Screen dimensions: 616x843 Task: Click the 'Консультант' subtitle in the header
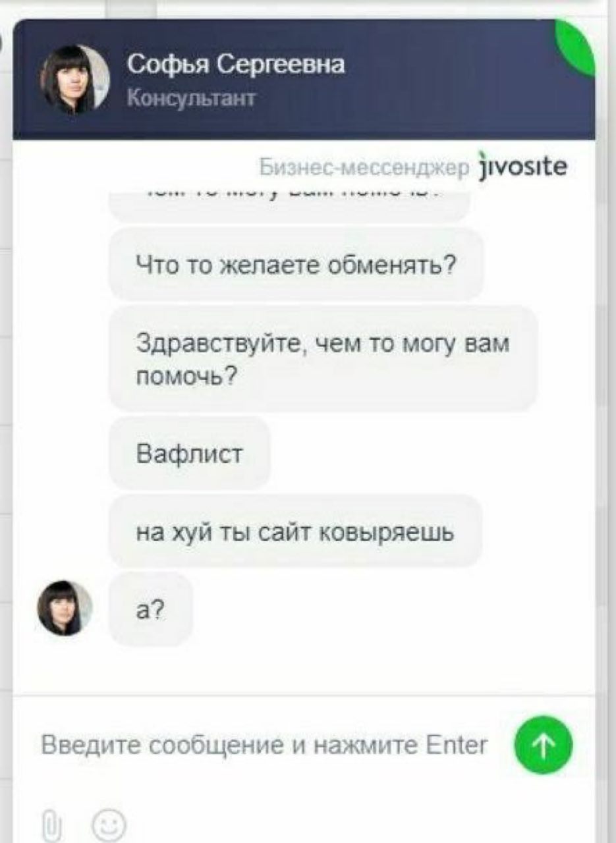tap(190, 97)
